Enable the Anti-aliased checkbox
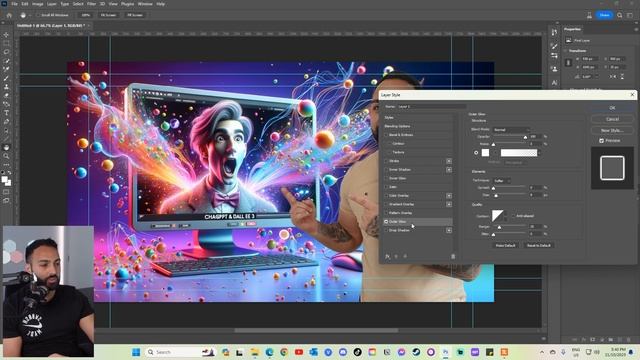 513,216
